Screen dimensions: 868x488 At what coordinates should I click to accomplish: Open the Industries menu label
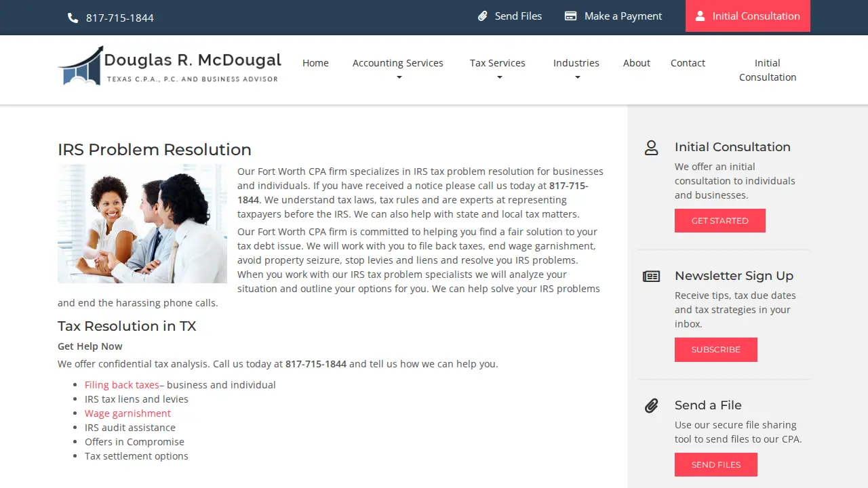(576, 63)
